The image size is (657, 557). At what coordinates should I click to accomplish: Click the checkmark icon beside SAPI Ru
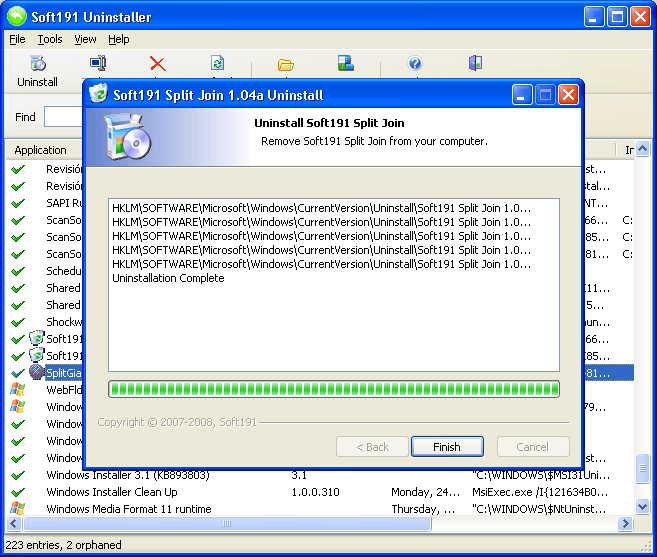click(x=18, y=203)
